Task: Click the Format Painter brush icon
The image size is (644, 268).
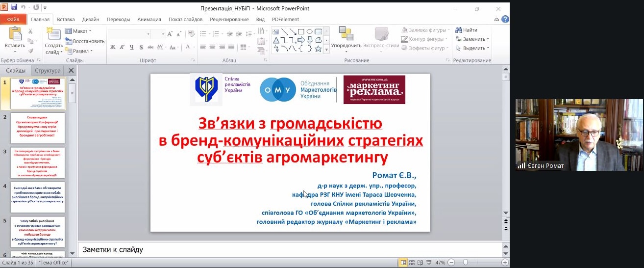Action: click(30, 51)
